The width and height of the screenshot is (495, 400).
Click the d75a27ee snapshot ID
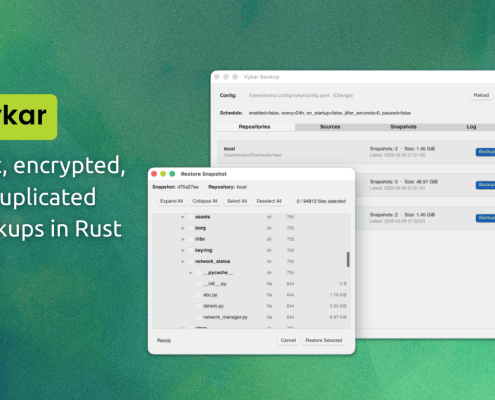point(188,187)
